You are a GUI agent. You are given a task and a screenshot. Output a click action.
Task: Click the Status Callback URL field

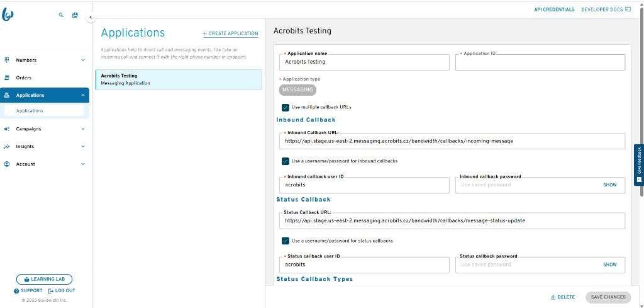[x=452, y=221]
